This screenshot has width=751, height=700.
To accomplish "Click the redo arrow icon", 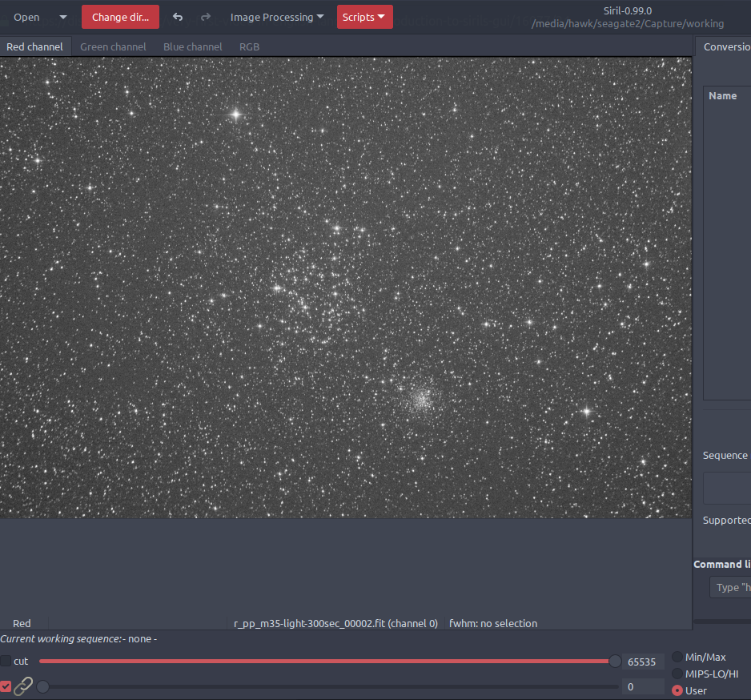I will coord(206,17).
